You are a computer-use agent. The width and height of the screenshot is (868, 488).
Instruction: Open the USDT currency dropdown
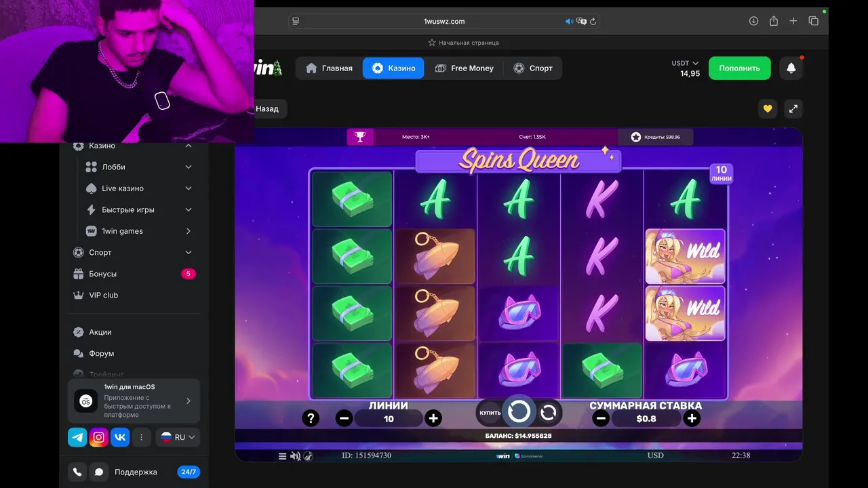click(x=685, y=63)
